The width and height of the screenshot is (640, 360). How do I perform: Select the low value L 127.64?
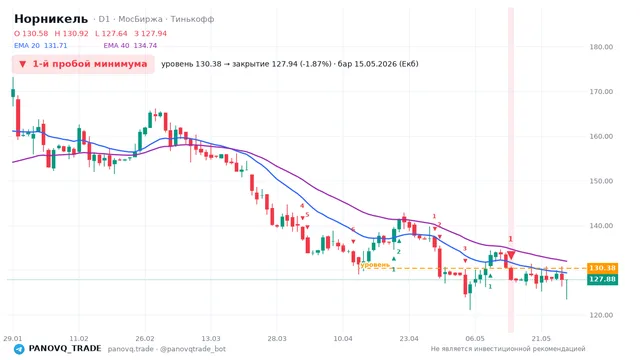(x=111, y=33)
